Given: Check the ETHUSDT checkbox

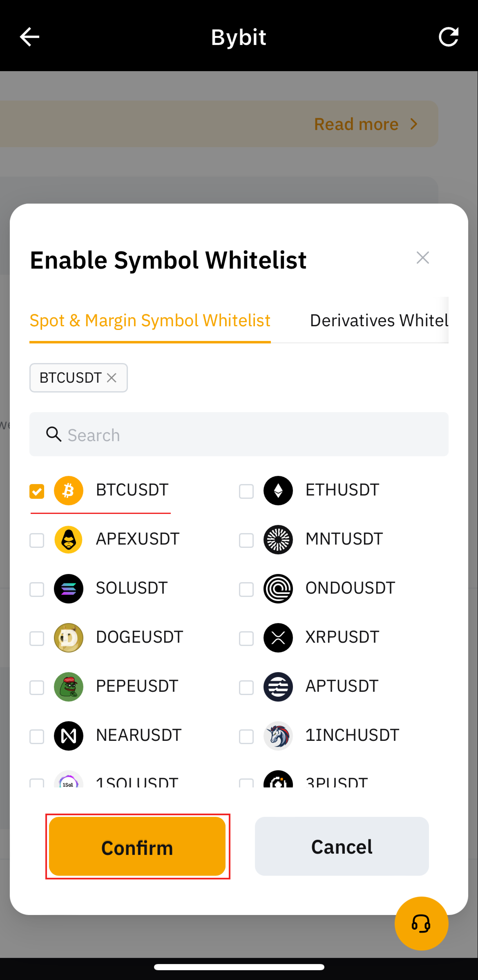Looking at the screenshot, I should click(x=246, y=491).
